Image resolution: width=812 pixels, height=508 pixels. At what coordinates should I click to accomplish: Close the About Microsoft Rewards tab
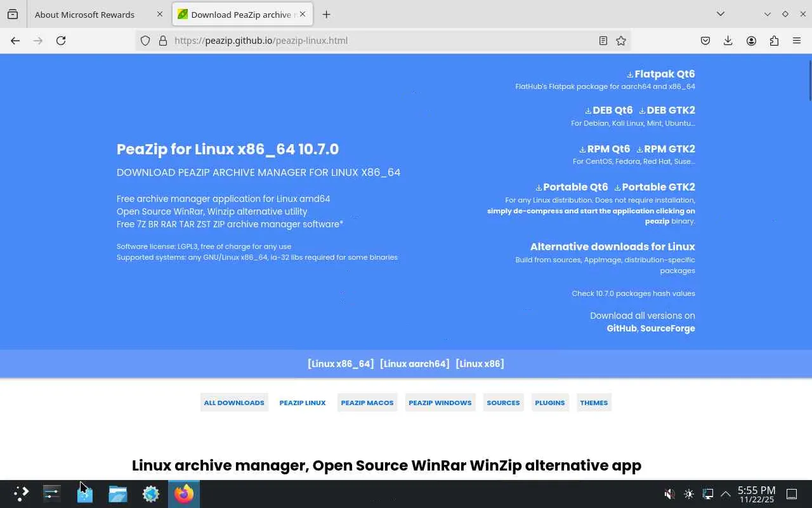click(160, 14)
